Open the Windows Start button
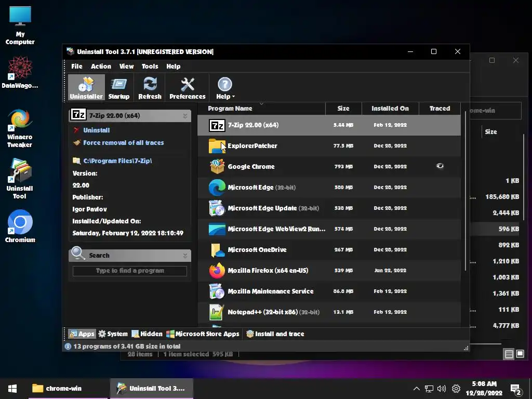The height and width of the screenshot is (399, 532). 12,389
